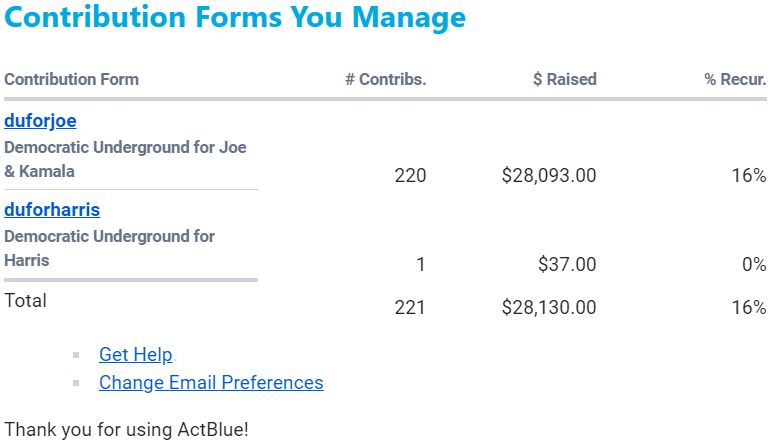This screenshot has height=443, width=777.
Task: Open the duforharris contribution form link
Action: [x=52, y=211]
